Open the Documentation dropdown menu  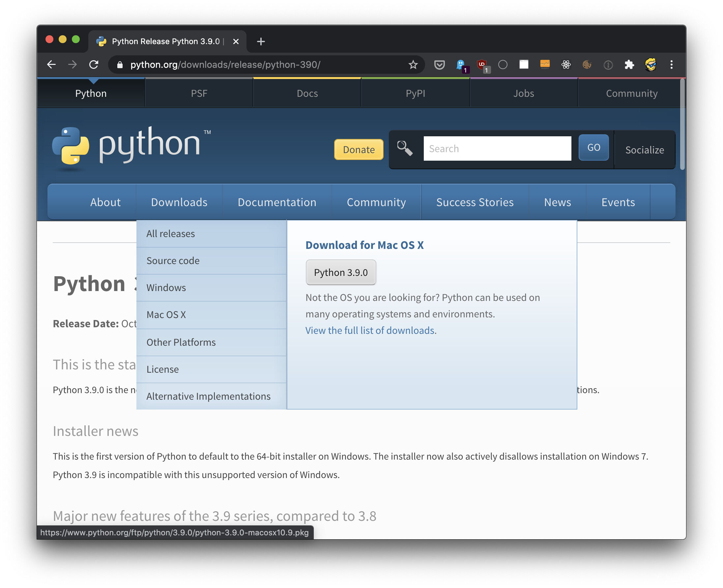pyautogui.click(x=276, y=202)
